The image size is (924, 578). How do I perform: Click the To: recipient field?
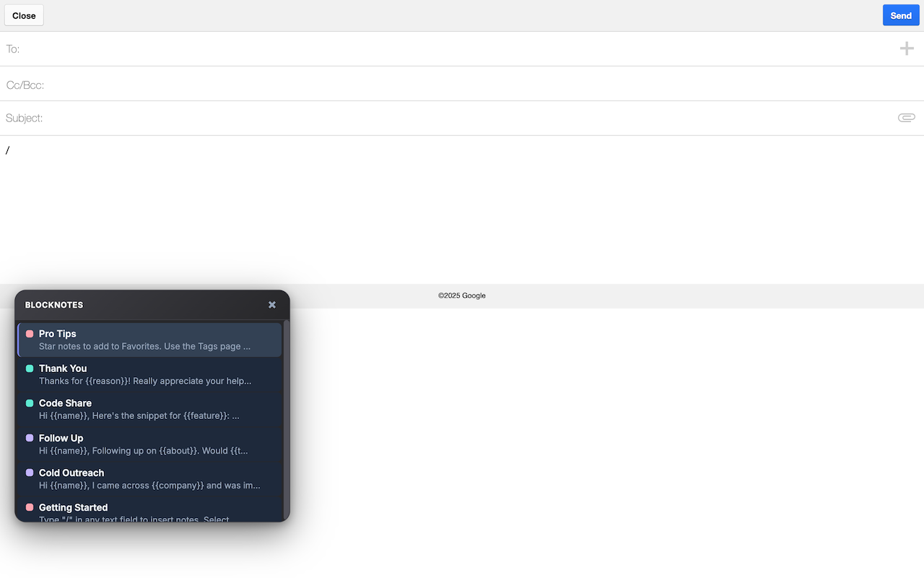(x=289, y=48)
